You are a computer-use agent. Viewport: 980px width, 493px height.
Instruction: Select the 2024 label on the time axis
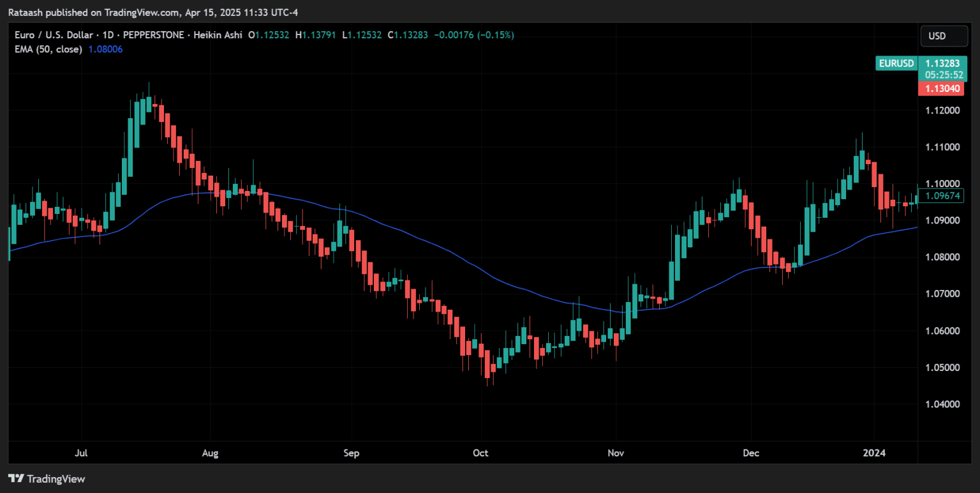(874, 453)
